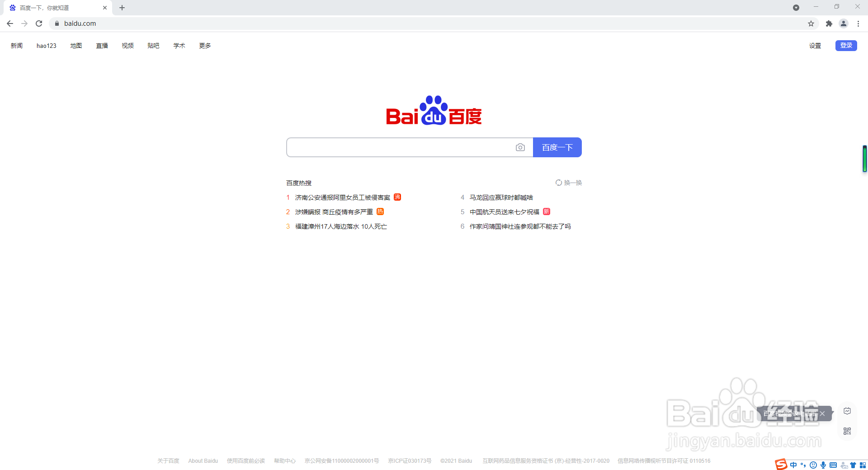
Task: Reload the page with refresh icon
Action: point(39,23)
